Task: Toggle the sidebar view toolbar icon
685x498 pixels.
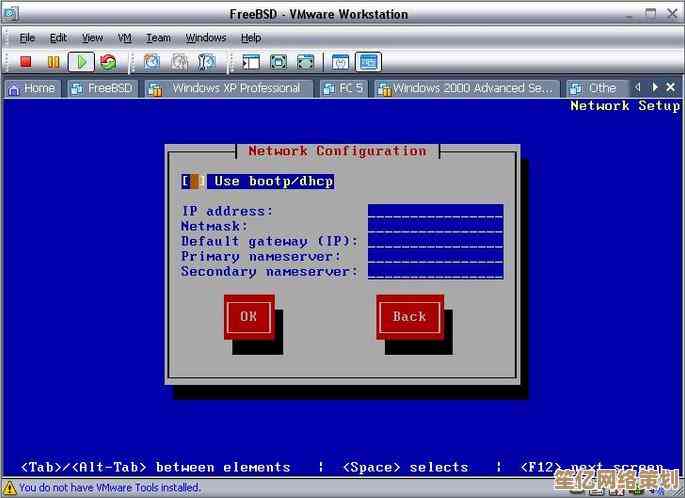Action: pyautogui.click(x=251, y=62)
